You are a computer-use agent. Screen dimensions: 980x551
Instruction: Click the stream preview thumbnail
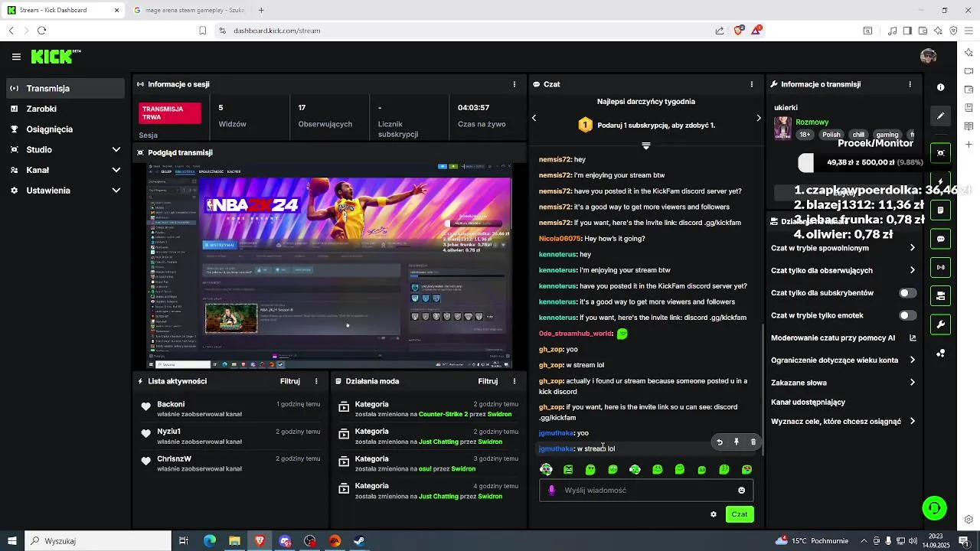[x=329, y=266]
